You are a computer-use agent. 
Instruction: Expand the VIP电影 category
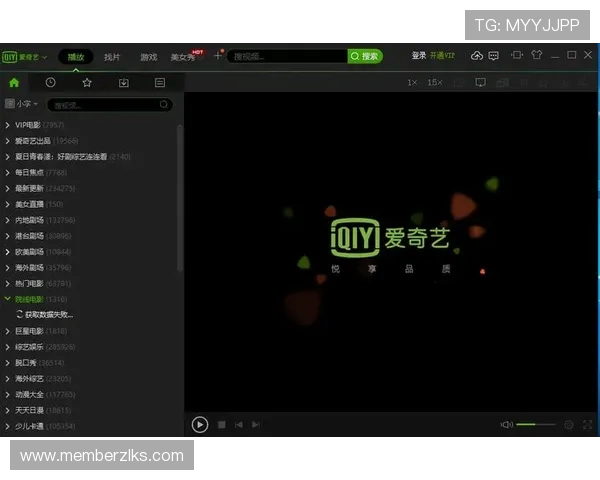(x=8, y=125)
